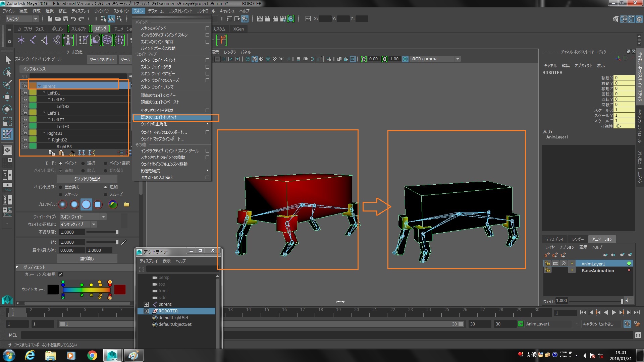Switch to the レンダー layer tab

tap(577, 239)
